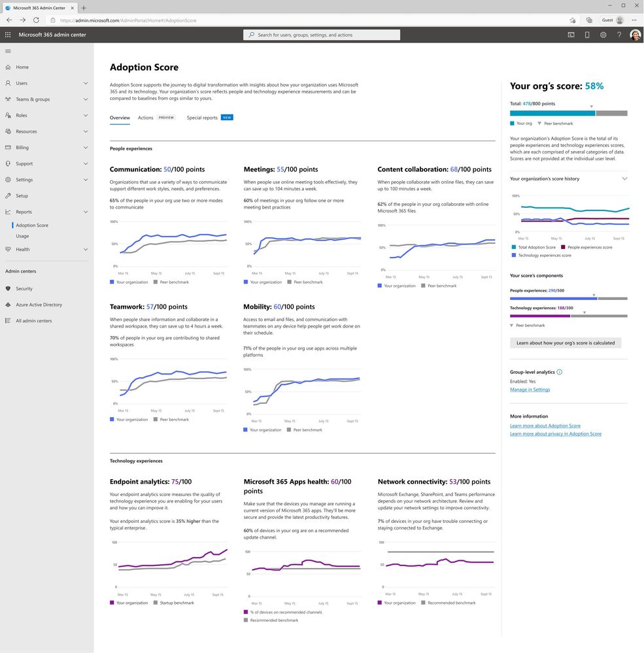Select the Overview tab

[x=120, y=118]
